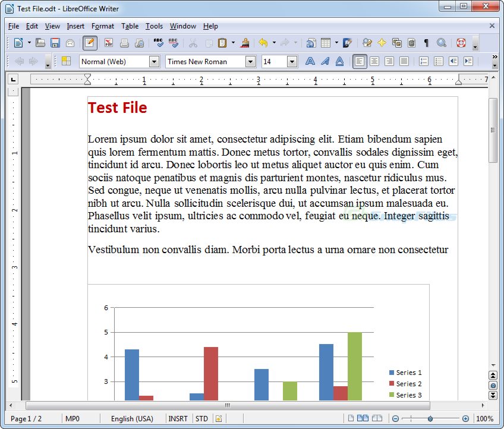Viewport: 504px width, 429px height.
Task: Toggle nonprinting characters pilcrow
Action: click(x=426, y=43)
